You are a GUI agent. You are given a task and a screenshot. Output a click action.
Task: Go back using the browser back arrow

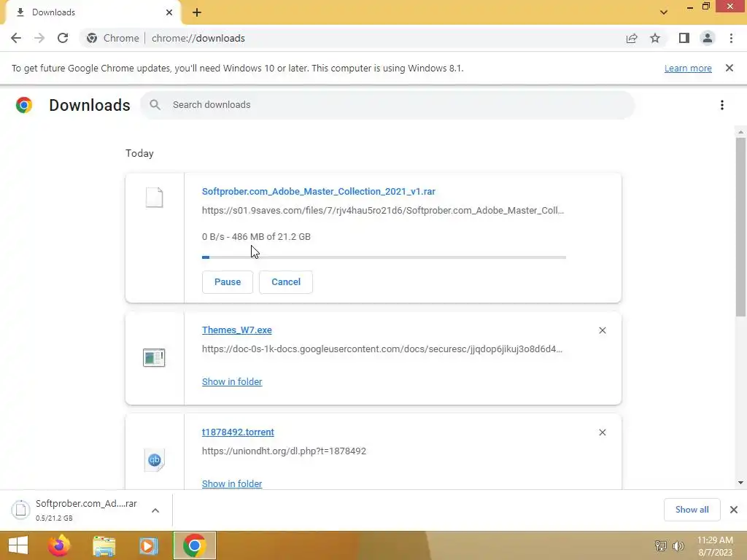[x=16, y=38]
